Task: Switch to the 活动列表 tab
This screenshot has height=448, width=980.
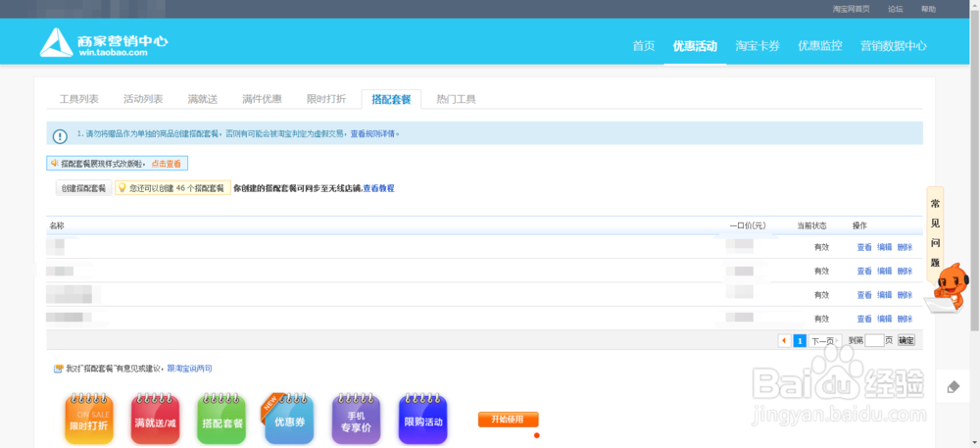Action: (x=143, y=99)
